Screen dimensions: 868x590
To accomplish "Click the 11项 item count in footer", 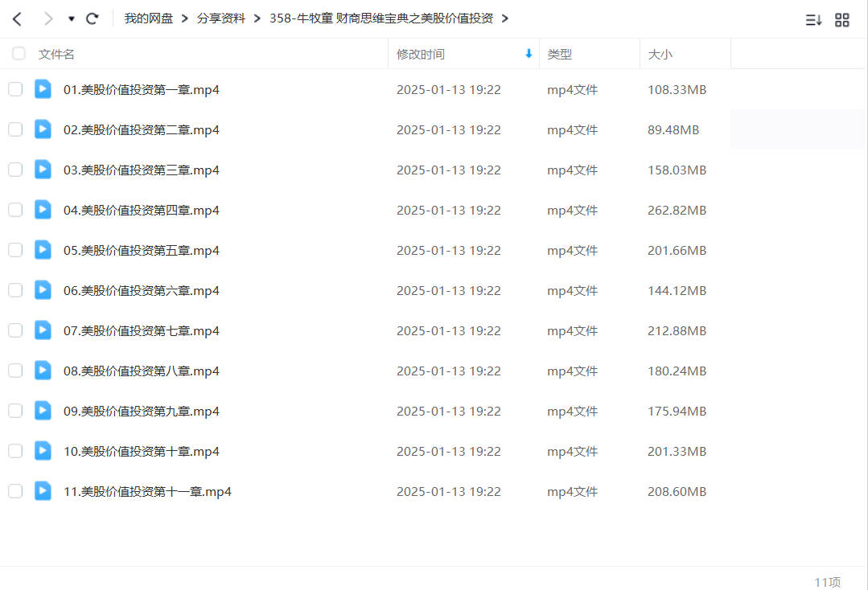I will pyautogui.click(x=828, y=582).
